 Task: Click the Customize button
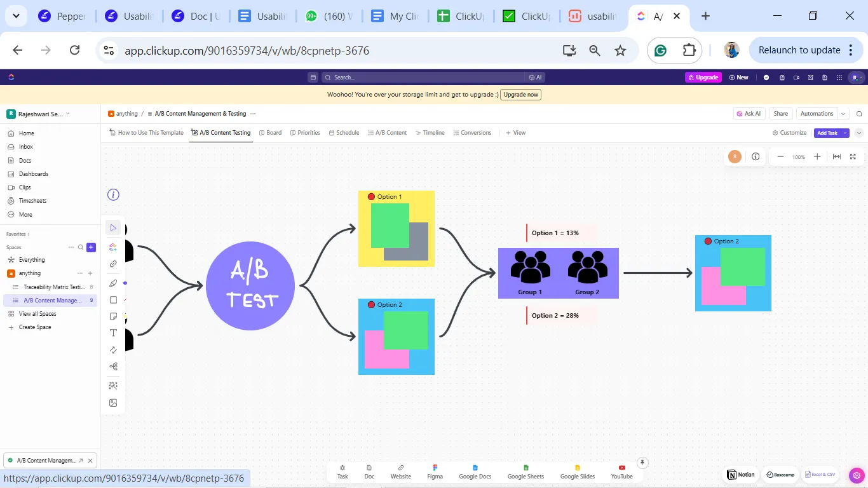coord(790,133)
